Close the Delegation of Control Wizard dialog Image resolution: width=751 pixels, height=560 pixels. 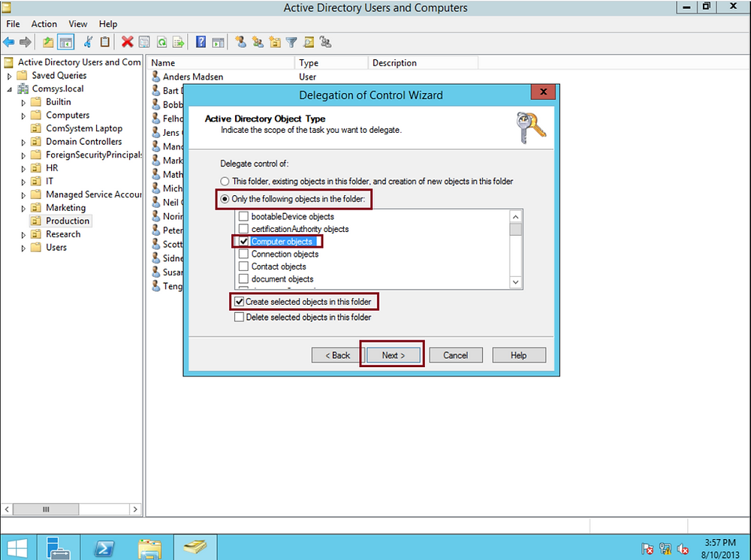[543, 92]
